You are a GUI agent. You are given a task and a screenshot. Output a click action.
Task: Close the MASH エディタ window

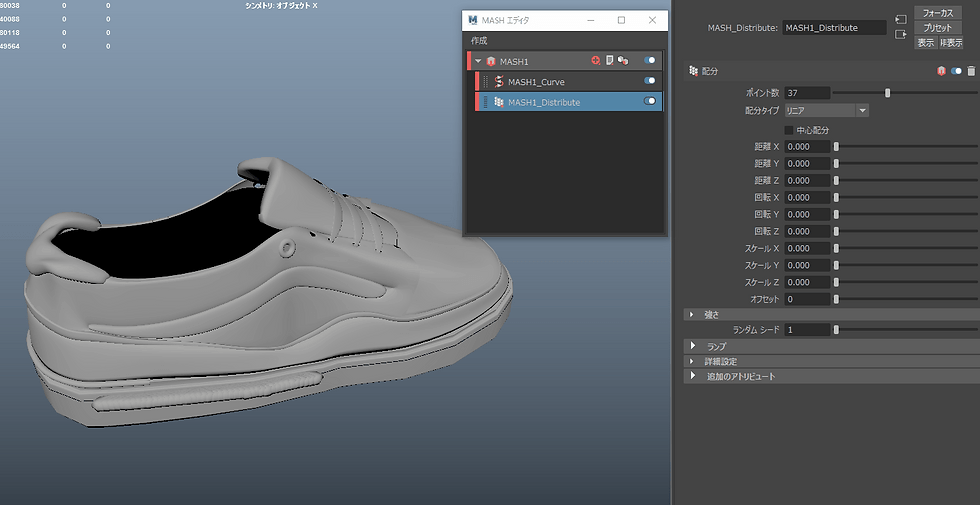coord(652,20)
